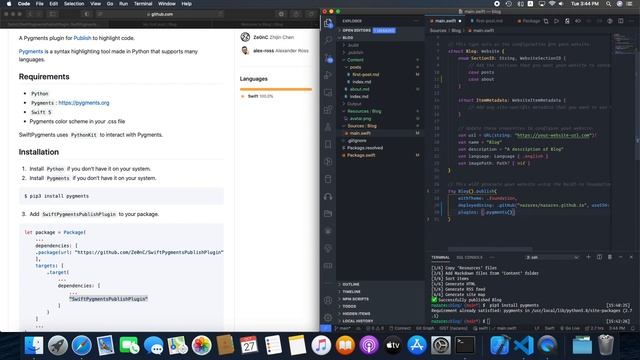This screenshot has width=640, height=360.
Task: Open Photos app from the Dock
Action: pyautogui.click(x=201, y=345)
